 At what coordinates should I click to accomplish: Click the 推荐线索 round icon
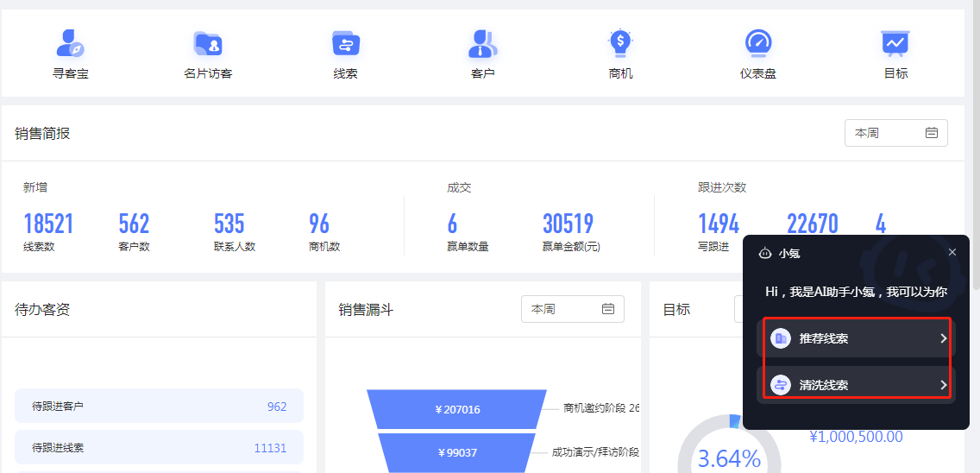(x=781, y=338)
